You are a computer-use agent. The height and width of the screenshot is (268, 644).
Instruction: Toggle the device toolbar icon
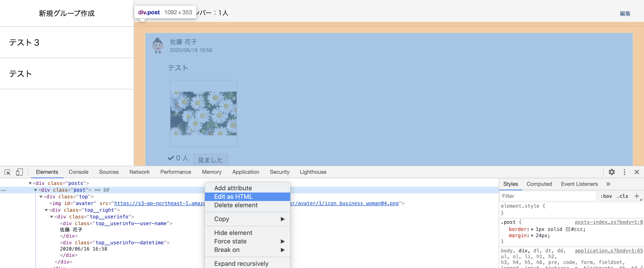click(19, 172)
